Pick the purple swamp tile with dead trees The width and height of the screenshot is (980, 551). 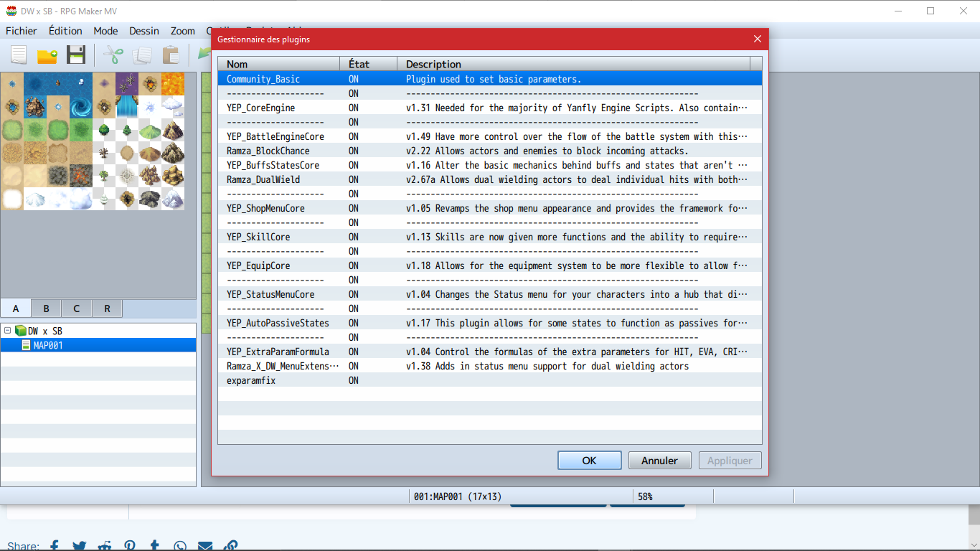coord(127,84)
